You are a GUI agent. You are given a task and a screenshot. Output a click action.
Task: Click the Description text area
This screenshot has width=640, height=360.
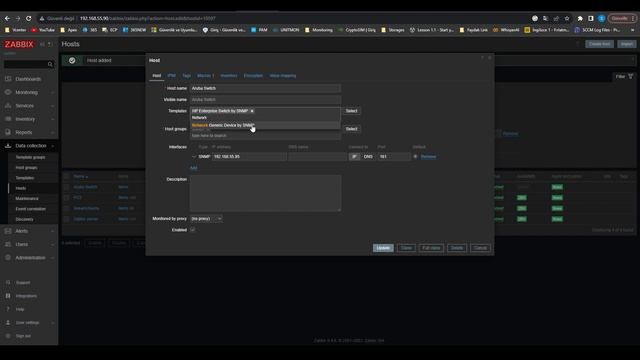pos(265,193)
